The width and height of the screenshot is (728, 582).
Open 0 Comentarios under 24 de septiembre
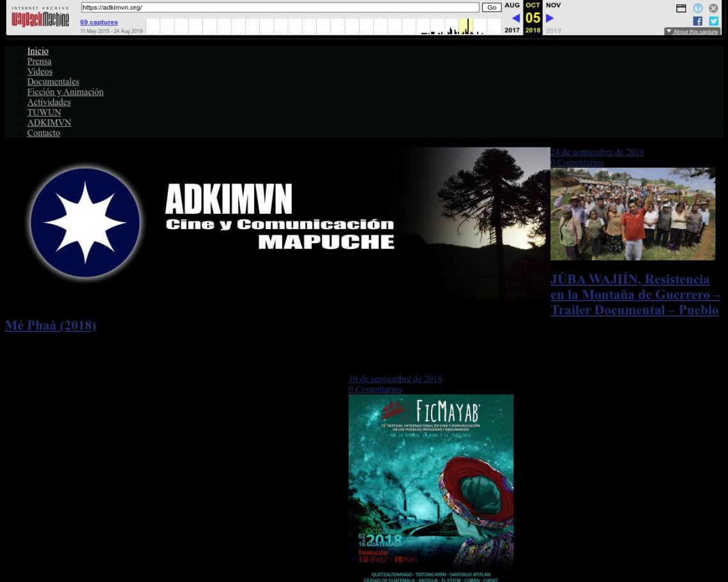577,162
